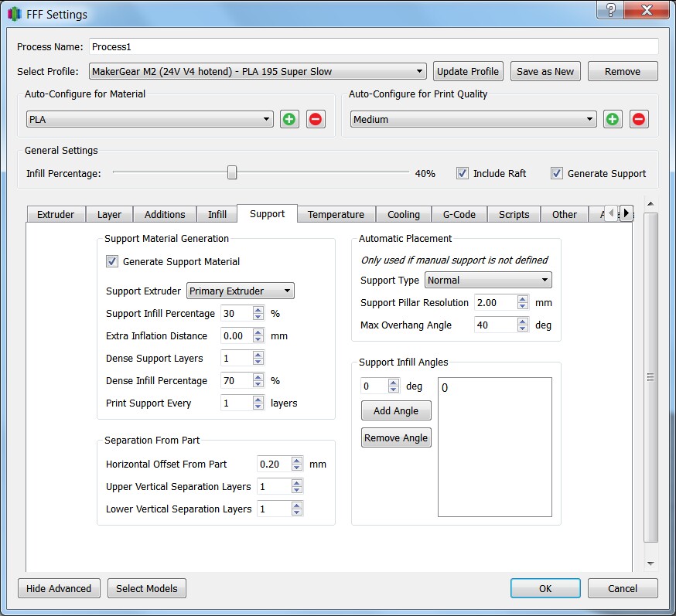676x616 pixels.
Task: Toggle the Include Raft checkbox
Action: 463,173
